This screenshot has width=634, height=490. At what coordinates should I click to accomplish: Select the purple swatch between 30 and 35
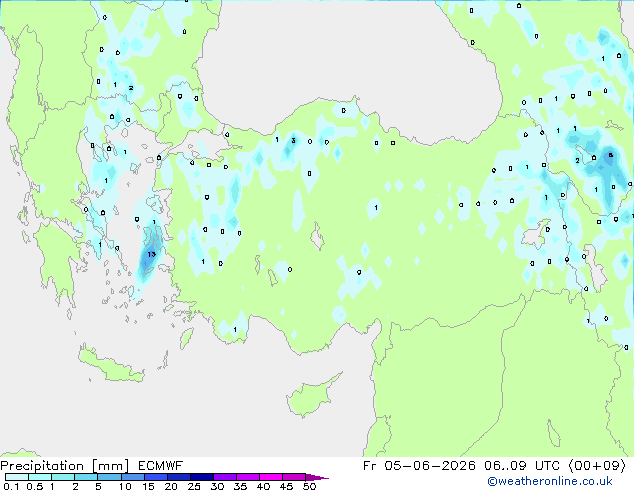(x=225, y=477)
